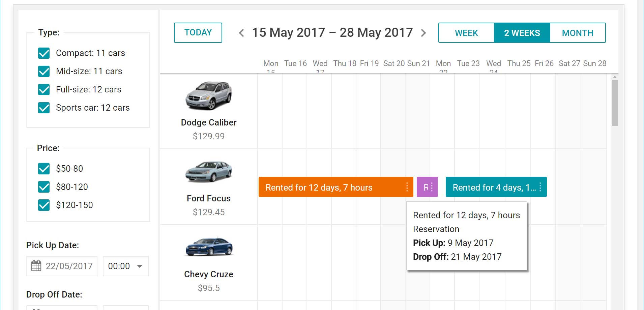Disable the $50-80 price filter
Image resolution: width=644 pixels, height=310 pixels.
coord(43,169)
